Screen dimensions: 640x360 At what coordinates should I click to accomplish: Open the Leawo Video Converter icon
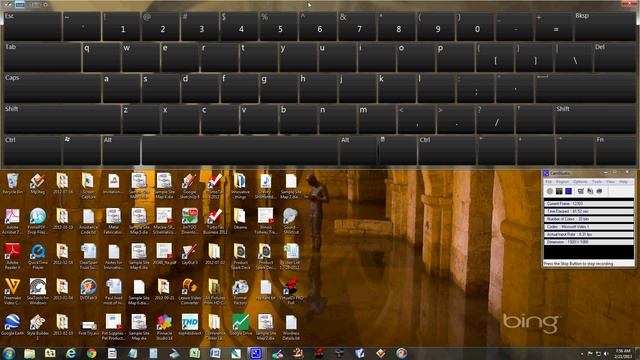tap(190, 291)
